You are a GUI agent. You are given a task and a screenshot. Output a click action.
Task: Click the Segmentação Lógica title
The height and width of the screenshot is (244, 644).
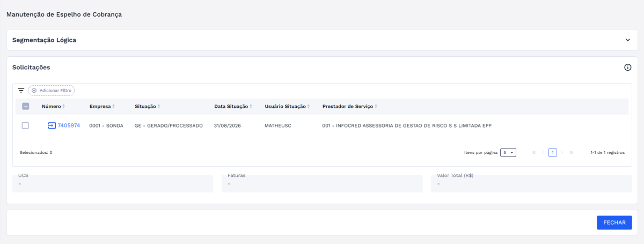[x=44, y=40]
